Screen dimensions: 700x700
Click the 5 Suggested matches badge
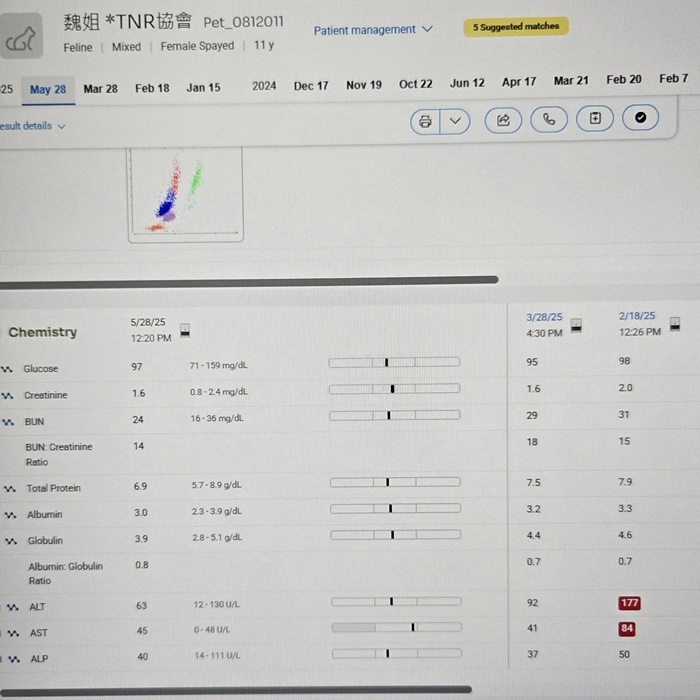516,27
